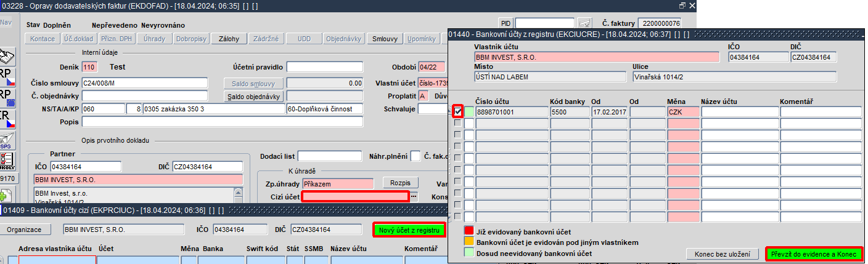Image resolution: width=868 pixels, height=264 pixels.
Task: Click Nový účet z registru button
Action: pos(409,230)
